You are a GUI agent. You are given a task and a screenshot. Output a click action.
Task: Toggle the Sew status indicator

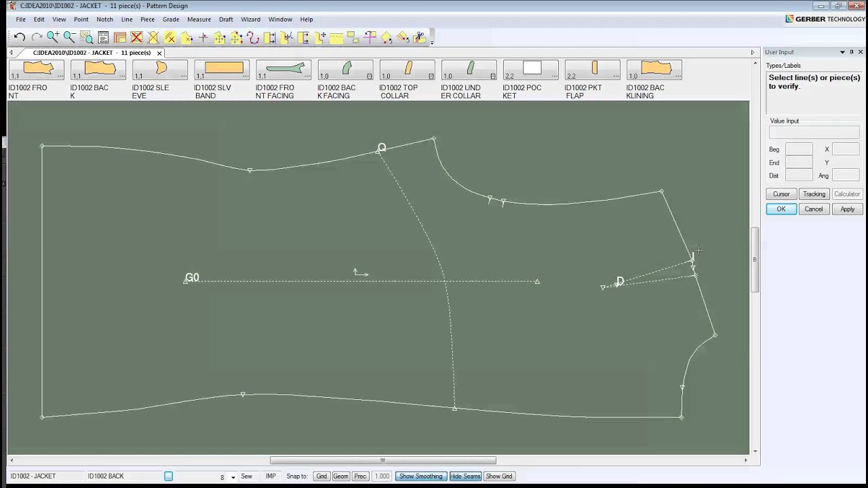[246, 476]
